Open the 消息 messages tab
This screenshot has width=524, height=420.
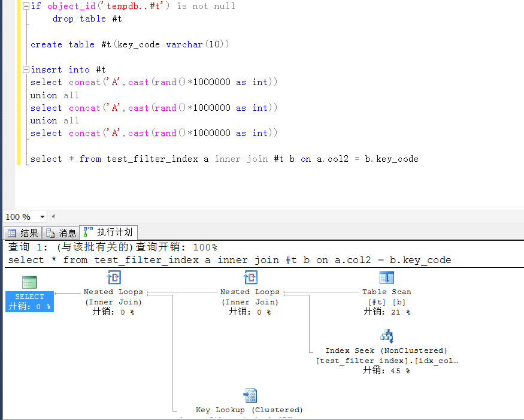pos(61,233)
